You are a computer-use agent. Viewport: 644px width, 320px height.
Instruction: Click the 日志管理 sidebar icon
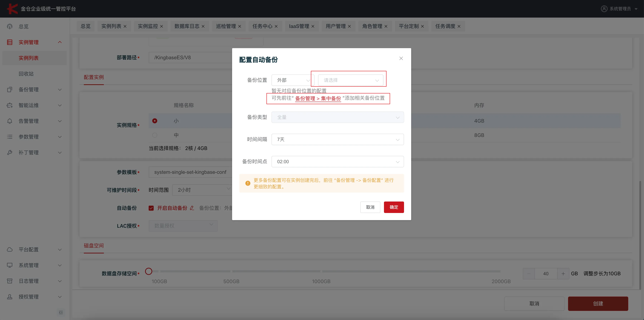point(9,281)
